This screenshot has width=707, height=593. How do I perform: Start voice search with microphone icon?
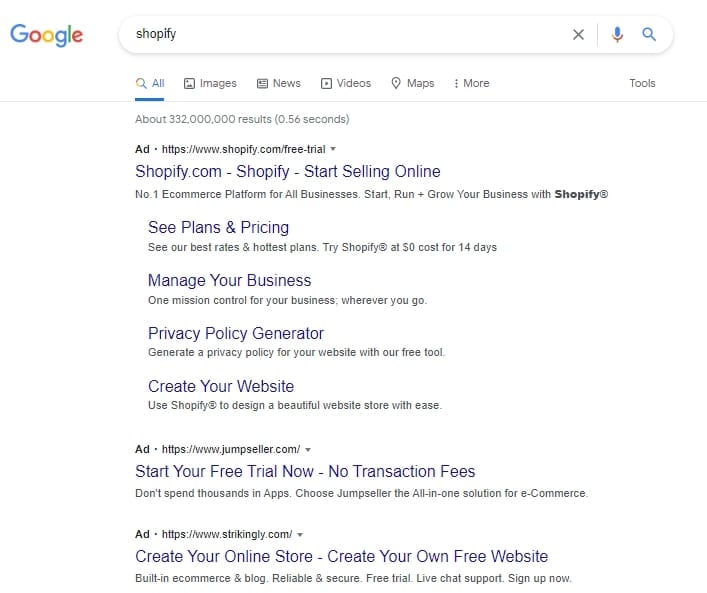[x=617, y=35]
